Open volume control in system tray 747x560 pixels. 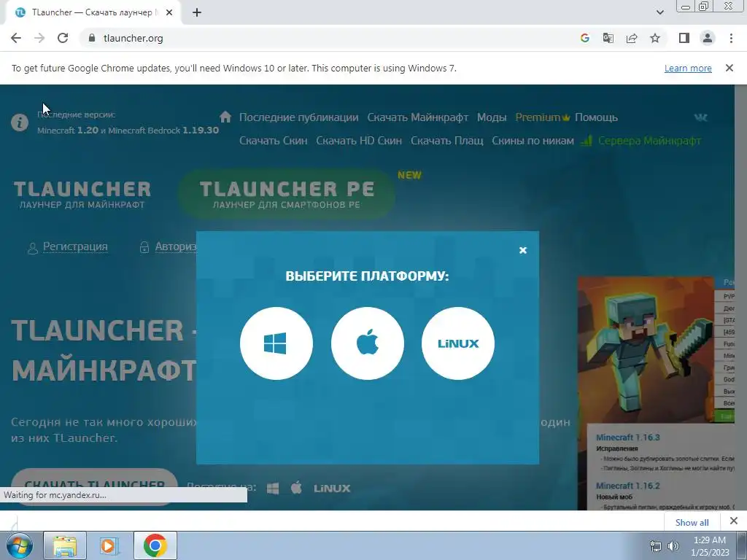(673, 546)
